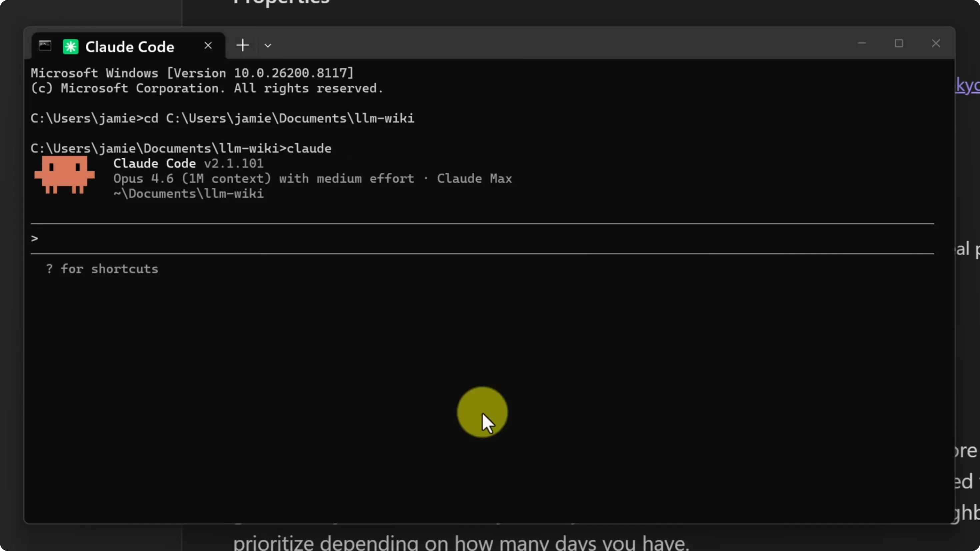Close the terminal window
Viewport: 980px width, 551px height.
click(x=936, y=43)
